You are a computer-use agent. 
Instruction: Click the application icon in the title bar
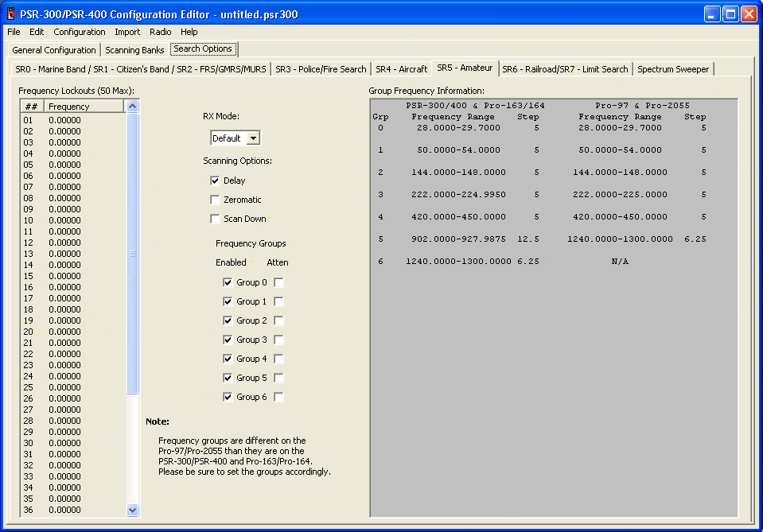point(11,14)
